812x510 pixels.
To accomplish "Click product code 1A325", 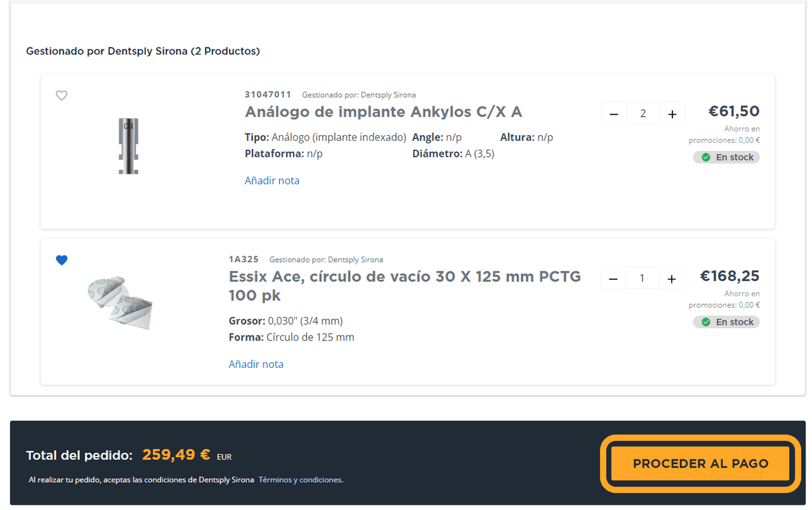I will (x=244, y=259).
